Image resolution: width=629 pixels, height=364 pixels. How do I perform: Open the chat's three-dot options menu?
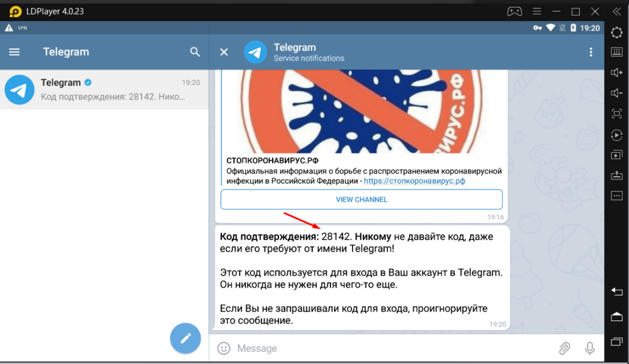pos(590,52)
